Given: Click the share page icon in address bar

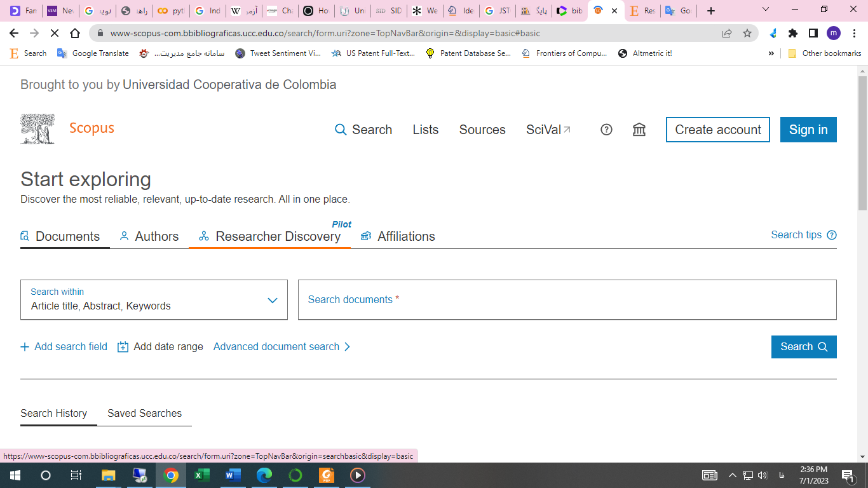Looking at the screenshot, I should click(x=727, y=33).
